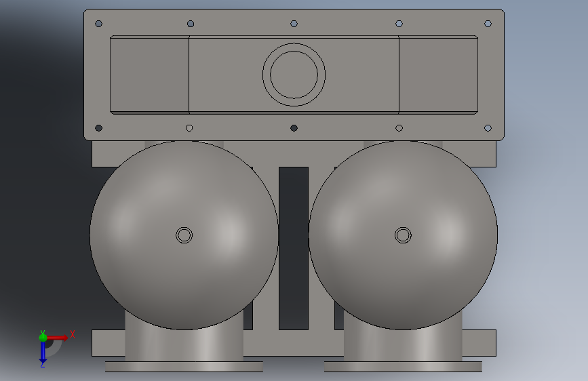Select the flat flange disc under the left pipe
The image size is (588, 381).
point(184,367)
